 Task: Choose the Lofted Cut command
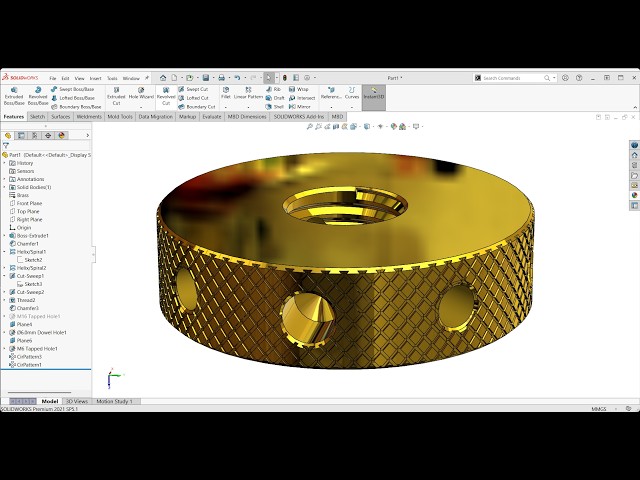(193, 98)
